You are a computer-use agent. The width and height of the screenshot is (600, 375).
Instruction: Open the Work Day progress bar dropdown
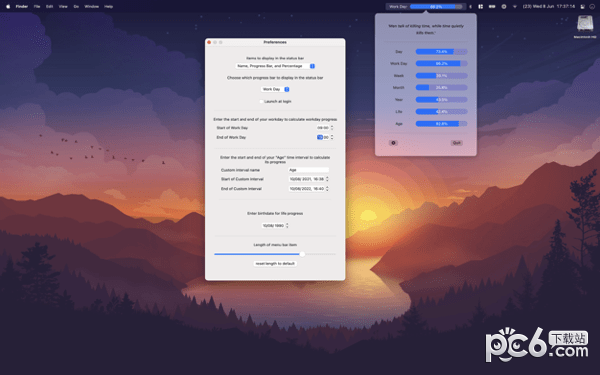(275, 89)
